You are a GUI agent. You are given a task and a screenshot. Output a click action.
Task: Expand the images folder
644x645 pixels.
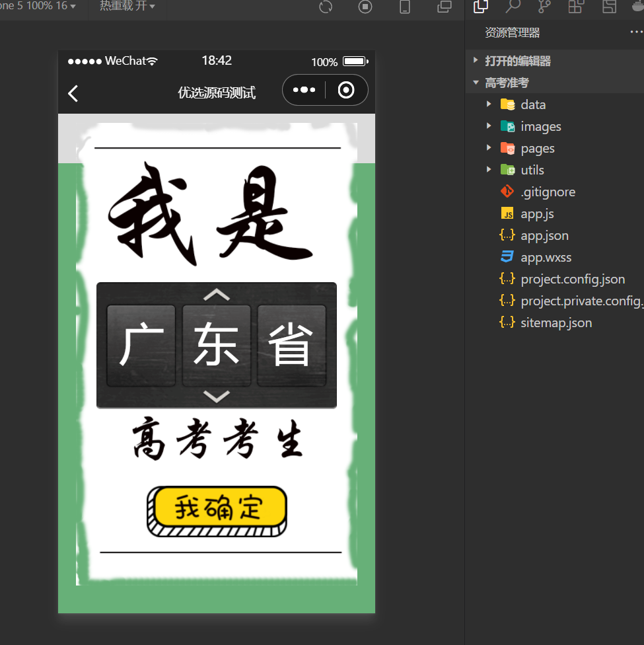(554, 126)
